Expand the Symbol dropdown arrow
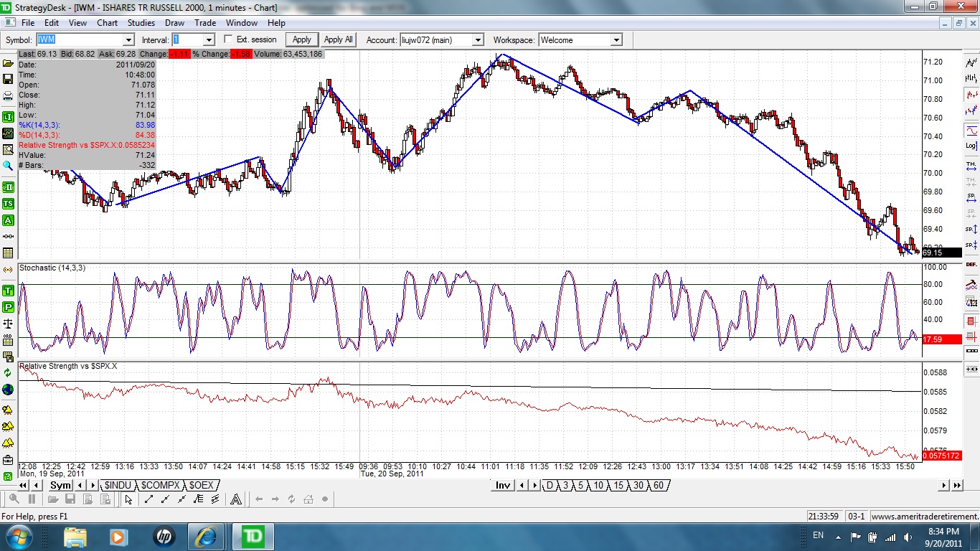This screenshot has height=551, width=980. click(x=128, y=40)
